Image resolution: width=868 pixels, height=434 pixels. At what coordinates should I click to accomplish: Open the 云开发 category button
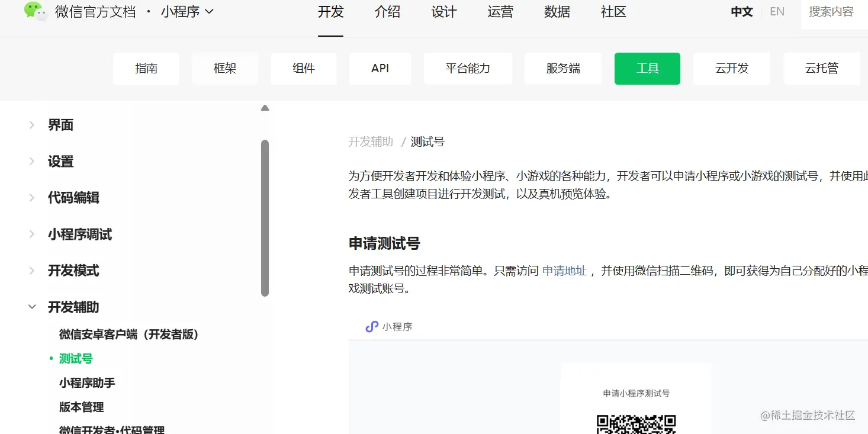(732, 69)
